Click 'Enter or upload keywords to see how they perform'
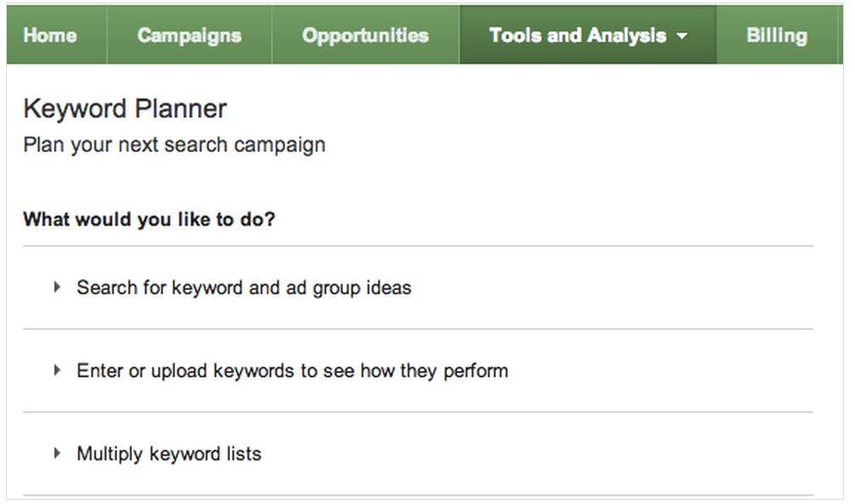The width and height of the screenshot is (855, 504). (292, 371)
